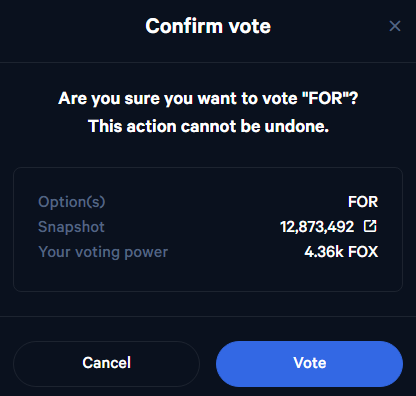Select the Confirm vote dialog title

pos(208,26)
